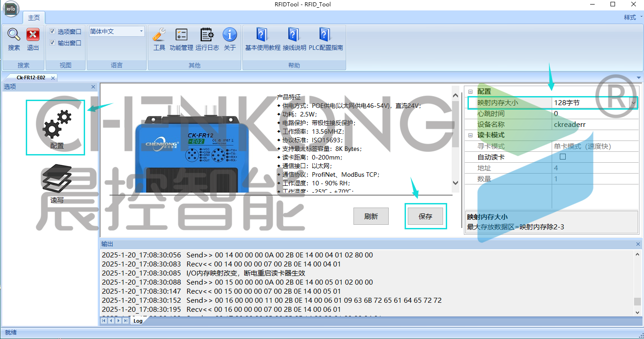Open 映射内存大小 128字节 dropdown
This screenshot has height=339, width=644.
(x=633, y=103)
